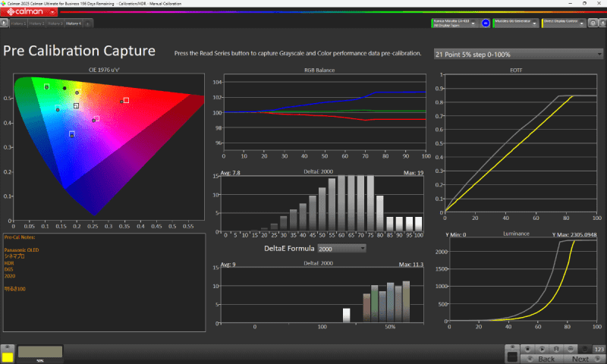Open the Direct Display Control dropdown

click(x=564, y=24)
